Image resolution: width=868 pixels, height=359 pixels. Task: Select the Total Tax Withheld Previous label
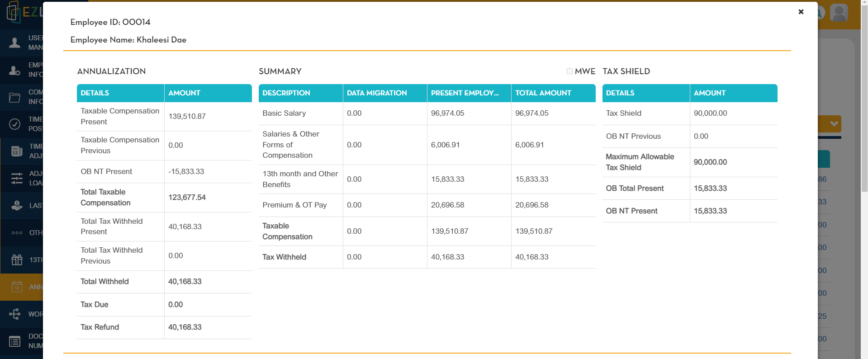[112, 255]
